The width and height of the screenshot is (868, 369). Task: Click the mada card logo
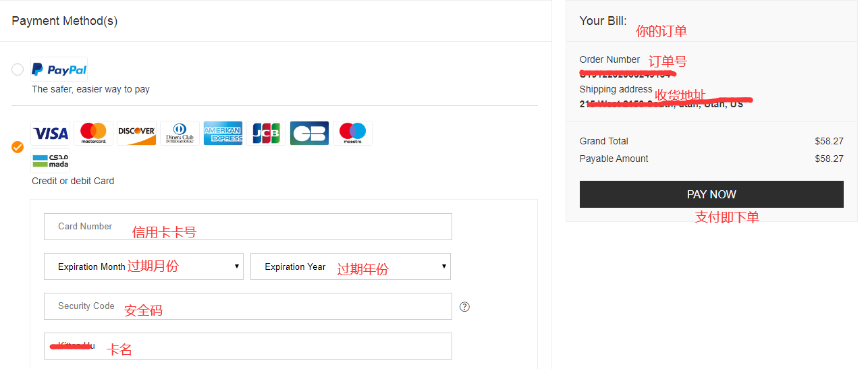click(x=50, y=161)
